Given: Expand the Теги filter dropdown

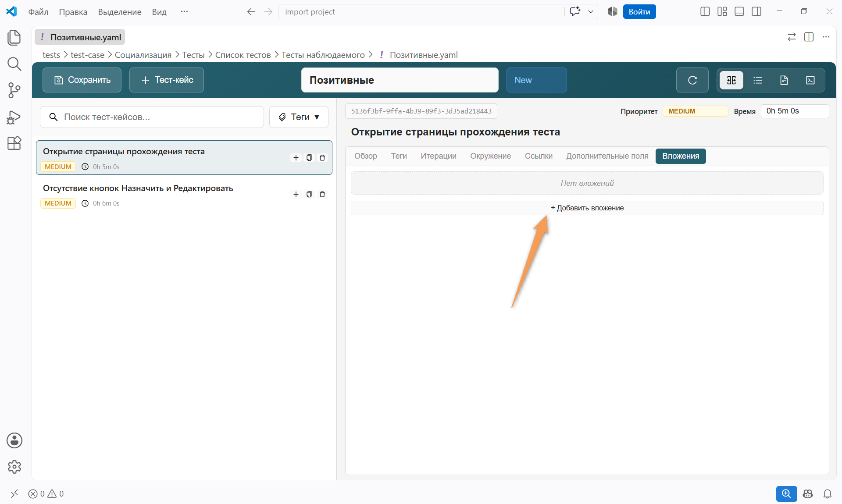Looking at the screenshot, I should click(299, 117).
